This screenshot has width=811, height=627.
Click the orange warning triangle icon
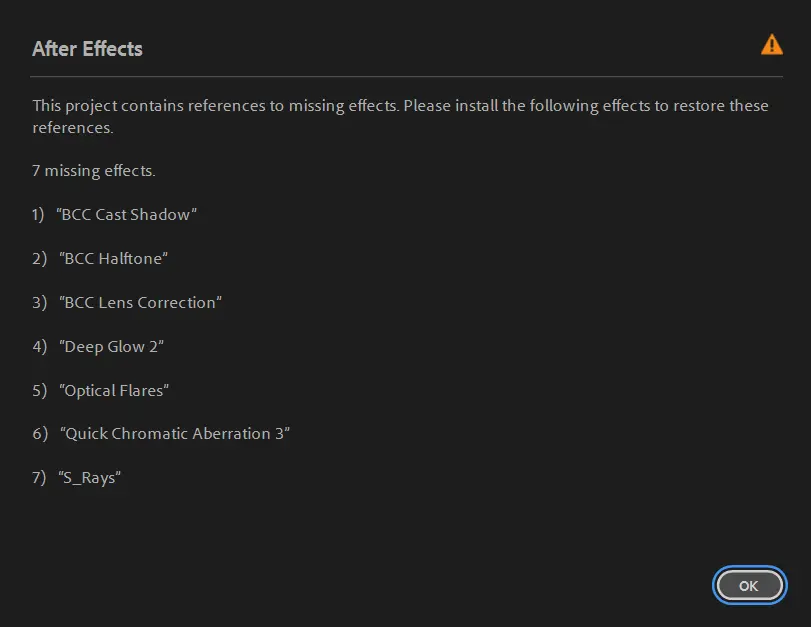(771, 44)
